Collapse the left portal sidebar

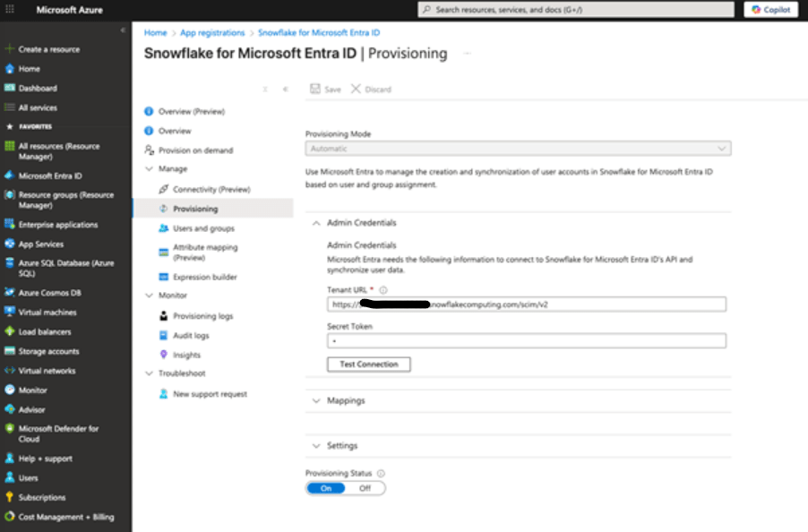coord(123,30)
